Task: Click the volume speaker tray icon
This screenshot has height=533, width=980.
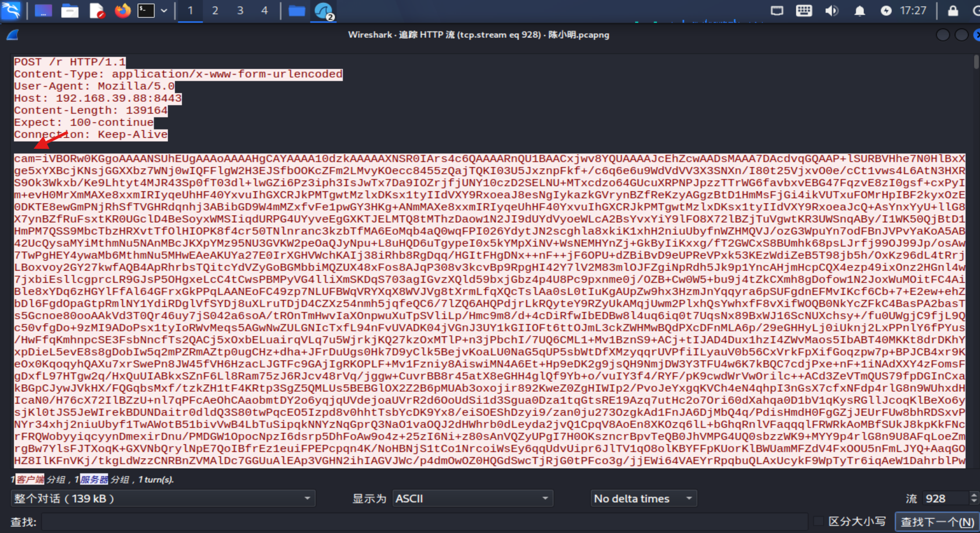Action: 832,10
